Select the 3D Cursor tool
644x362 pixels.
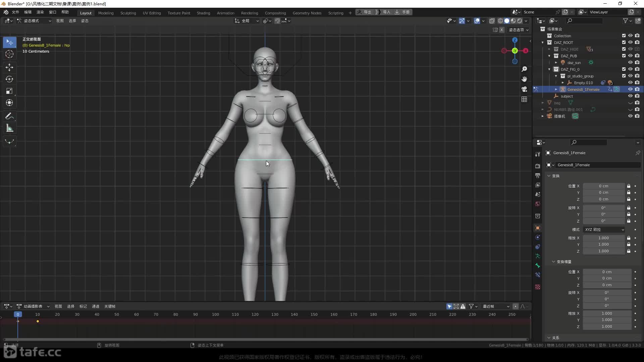[x=9, y=54]
